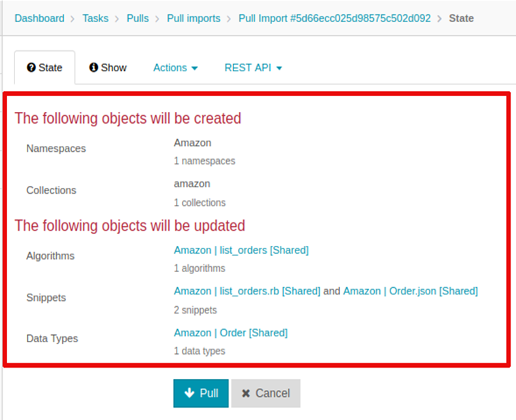Screen dimensions: 516x420
Task: Click the 'Amazon' namespace name
Action: click(192, 143)
